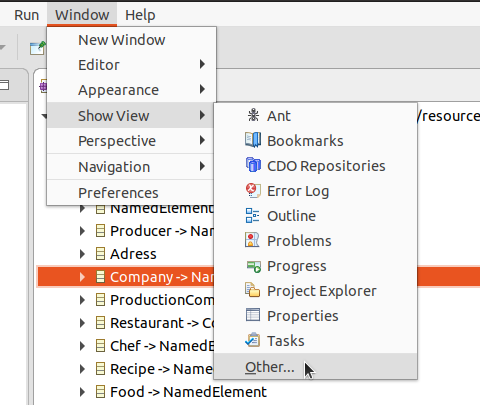Expand the Chef tree node
Image resolution: width=480 pixels, height=405 pixels.
pos(82,346)
